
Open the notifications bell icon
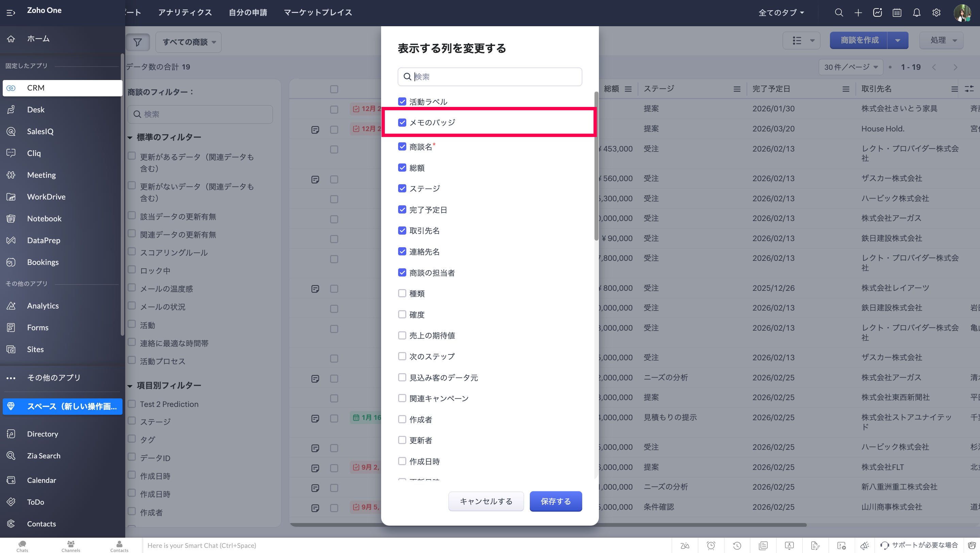click(916, 13)
